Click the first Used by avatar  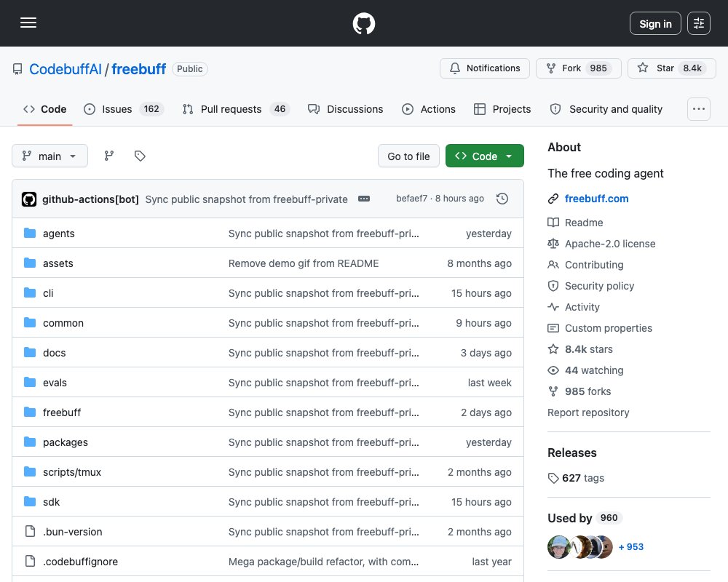click(558, 547)
